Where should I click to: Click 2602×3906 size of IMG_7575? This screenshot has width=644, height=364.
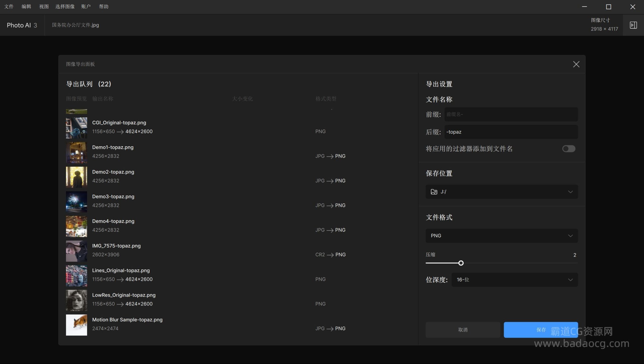click(106, 255)
